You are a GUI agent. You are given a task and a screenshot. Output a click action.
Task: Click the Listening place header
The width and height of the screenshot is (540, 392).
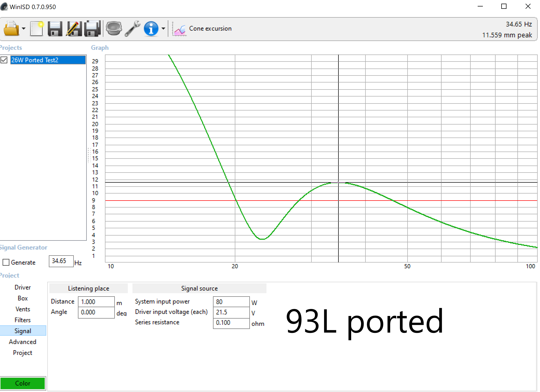click(89, 288)
